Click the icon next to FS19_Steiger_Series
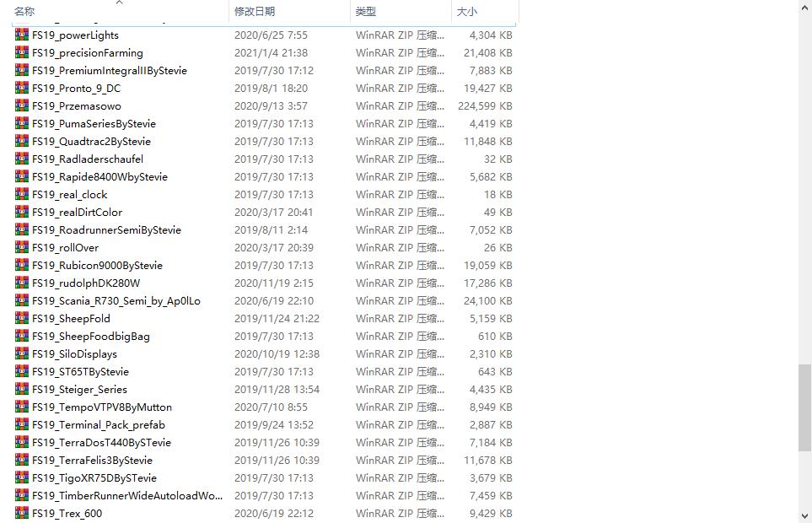Image resolution: width=812 pixels, height=523 pixels. [22, 389]
